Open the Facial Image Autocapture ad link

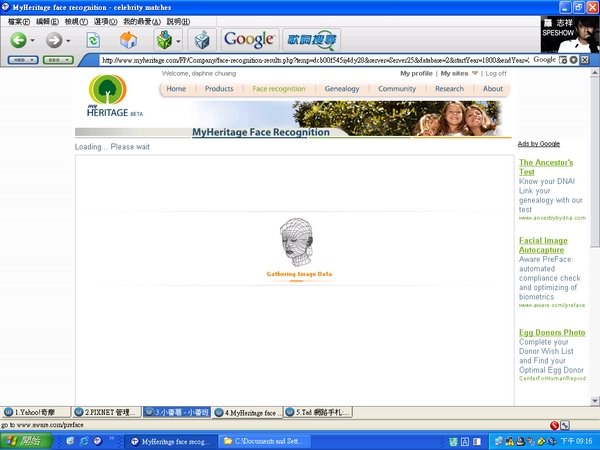(x=543, y=245)
